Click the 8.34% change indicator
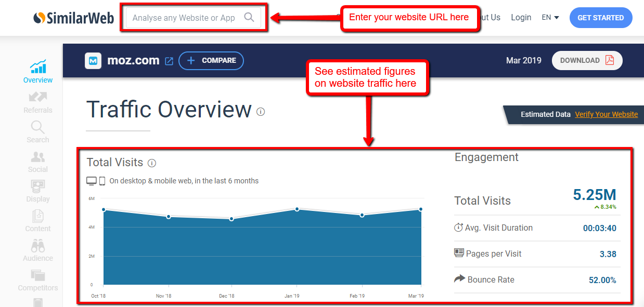This screenshot has width=644, height=307. [x=606, y=207]
